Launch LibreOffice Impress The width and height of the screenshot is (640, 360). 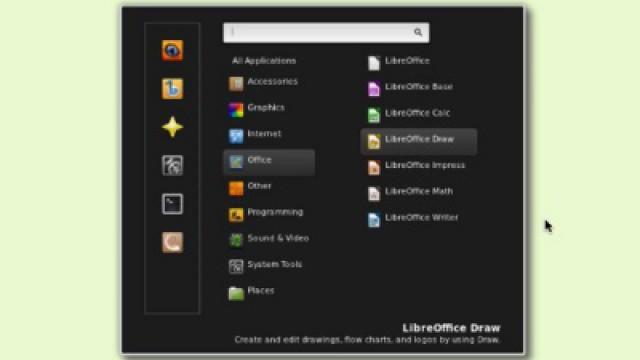coord(418,167)
